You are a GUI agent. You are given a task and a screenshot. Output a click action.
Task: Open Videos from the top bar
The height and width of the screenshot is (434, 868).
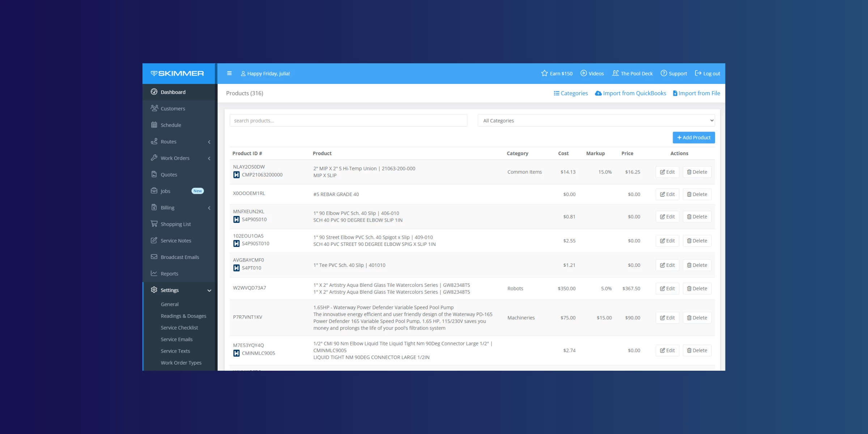point(592,73)
